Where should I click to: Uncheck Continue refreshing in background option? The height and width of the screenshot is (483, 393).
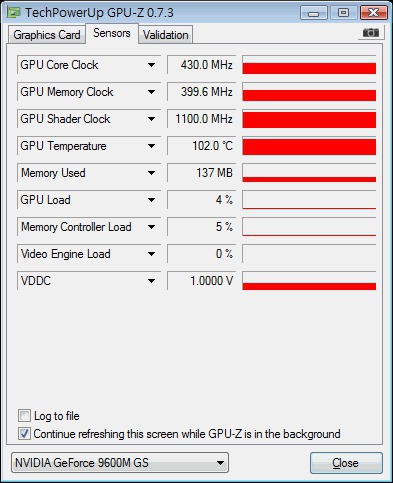click(24, 434)
